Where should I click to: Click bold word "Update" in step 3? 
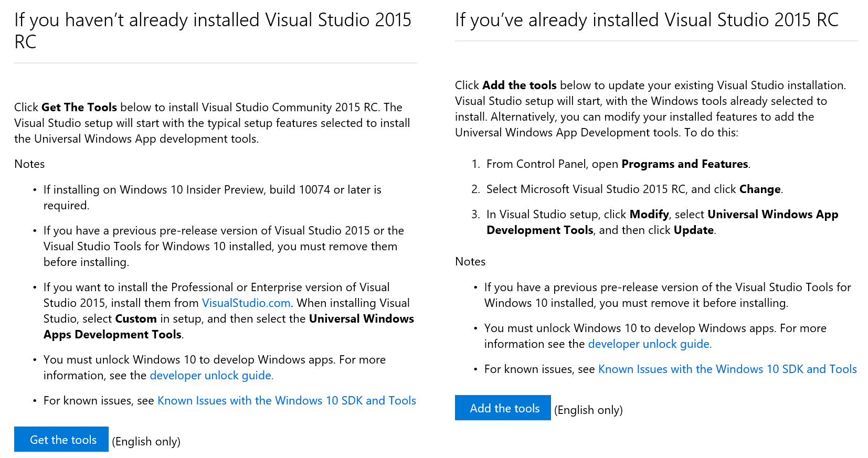click(x=694, y=230)
